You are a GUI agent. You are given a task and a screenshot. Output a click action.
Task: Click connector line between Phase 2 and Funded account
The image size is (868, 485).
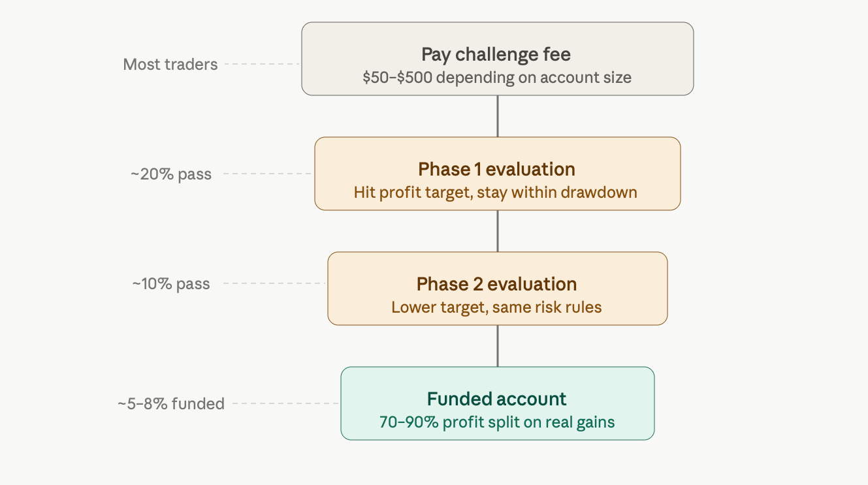pos(498,346)
